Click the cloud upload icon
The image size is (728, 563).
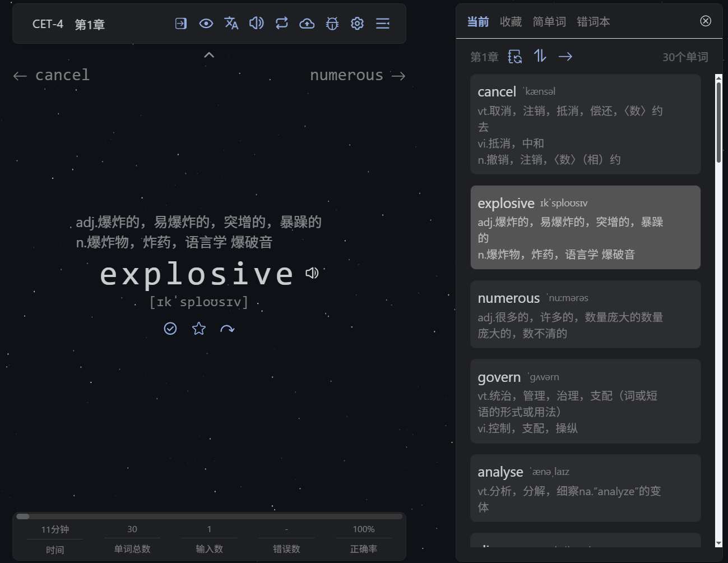[307, 24]
